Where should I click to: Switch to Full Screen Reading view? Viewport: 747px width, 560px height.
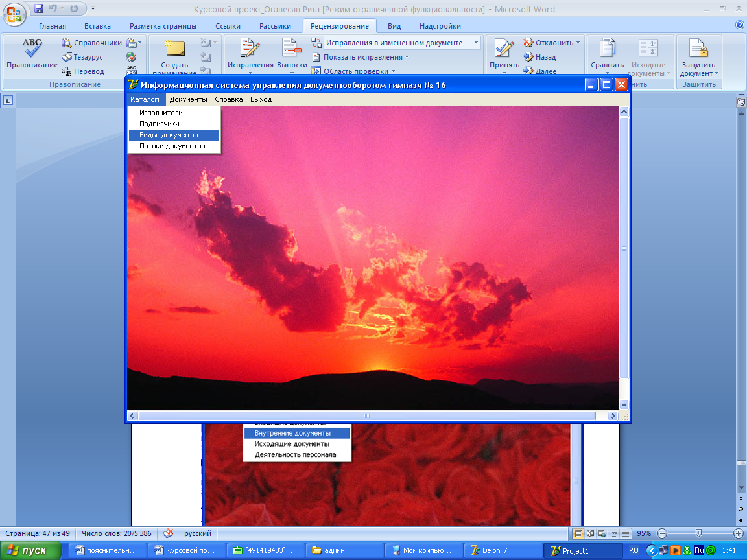590,534
